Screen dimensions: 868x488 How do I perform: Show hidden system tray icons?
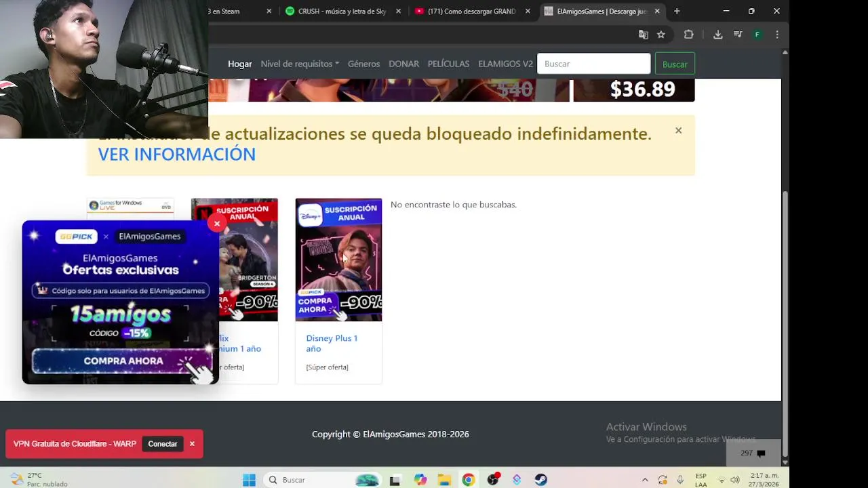coord(645,480)
